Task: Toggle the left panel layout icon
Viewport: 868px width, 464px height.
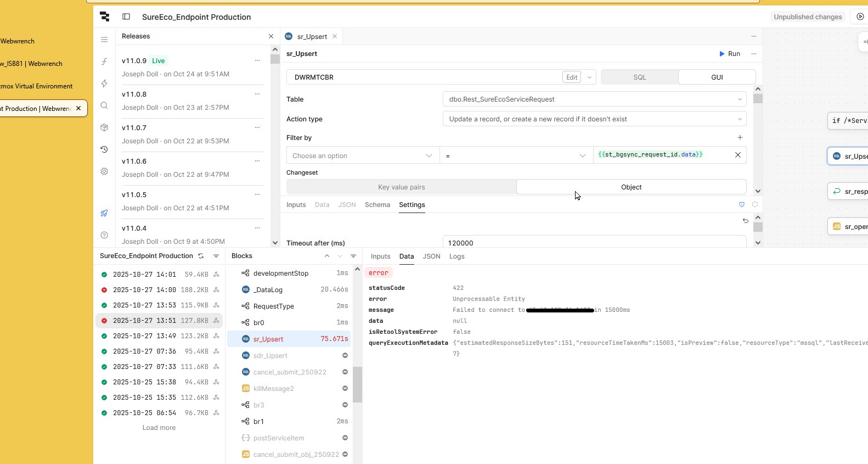Action: point(126,16)
